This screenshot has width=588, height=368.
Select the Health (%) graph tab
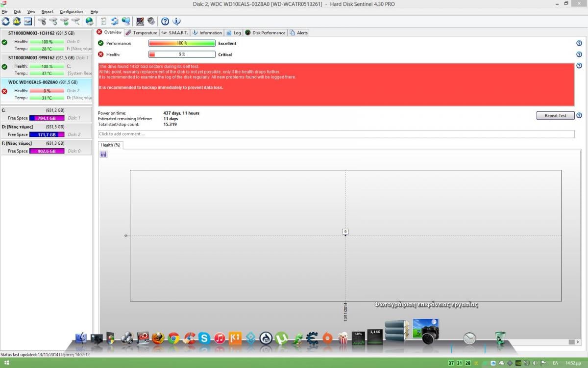point(110,145)
